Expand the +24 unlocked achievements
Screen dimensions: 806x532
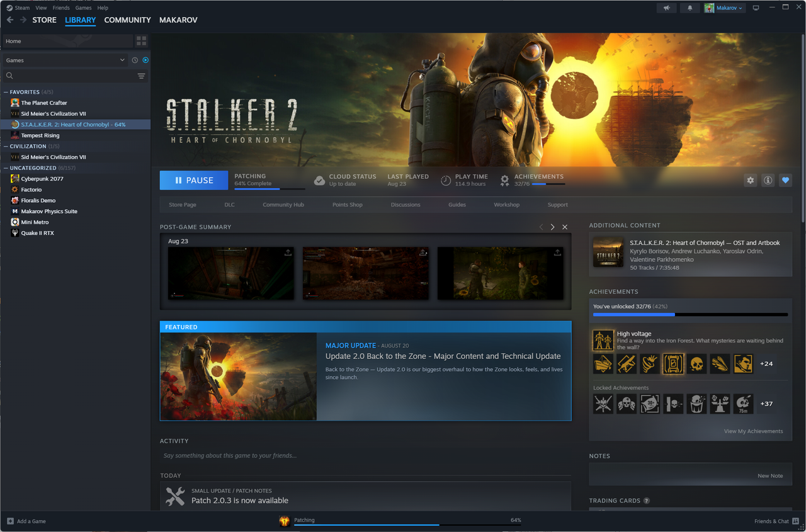(766, 364)
